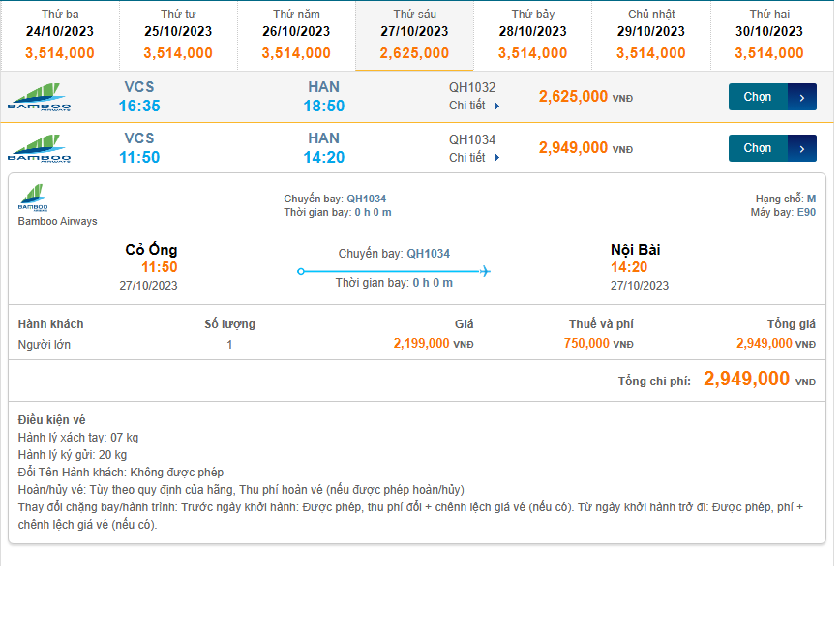
Task: Click Bamboo Airways logo in flight details
Action: (33, 198)
